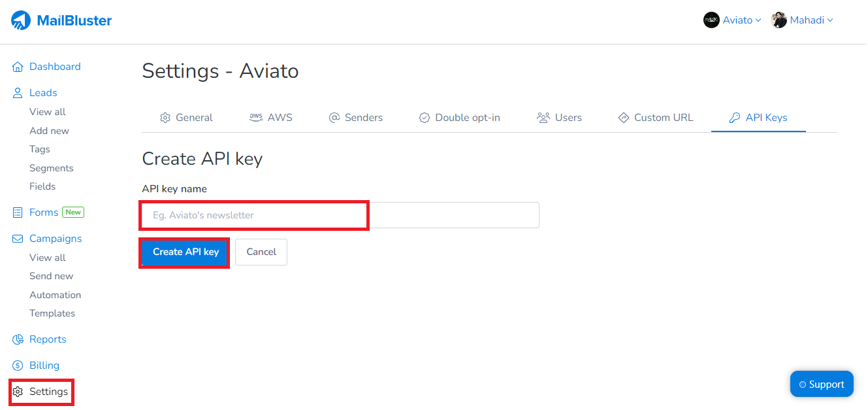Open the Double opt-in tab
This screenshot has height=410, width=868.
pos(460,118)
